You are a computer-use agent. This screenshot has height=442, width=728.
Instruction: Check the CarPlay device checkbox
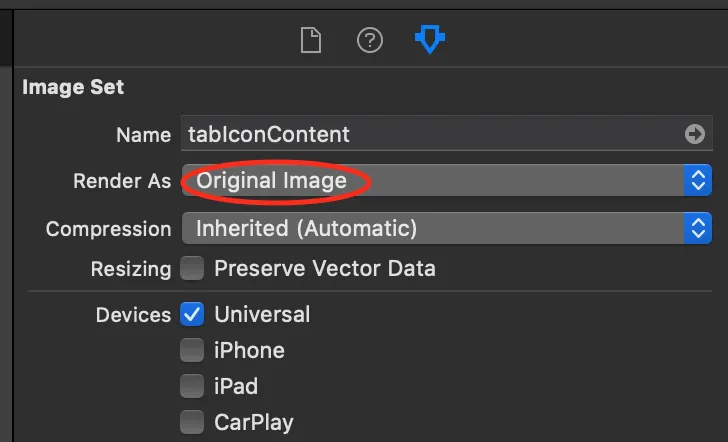click(x=192, y=421)
